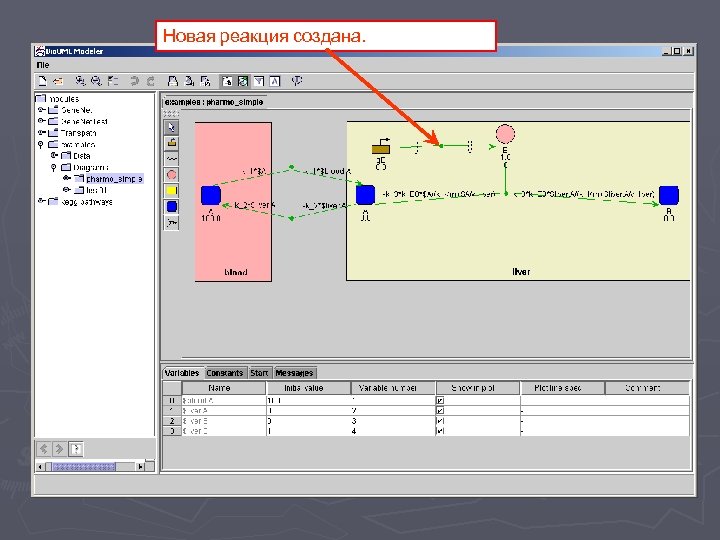Viewport: 720px width, 540px height.
Task: Switch to the Variables tab
Action: 182,373
